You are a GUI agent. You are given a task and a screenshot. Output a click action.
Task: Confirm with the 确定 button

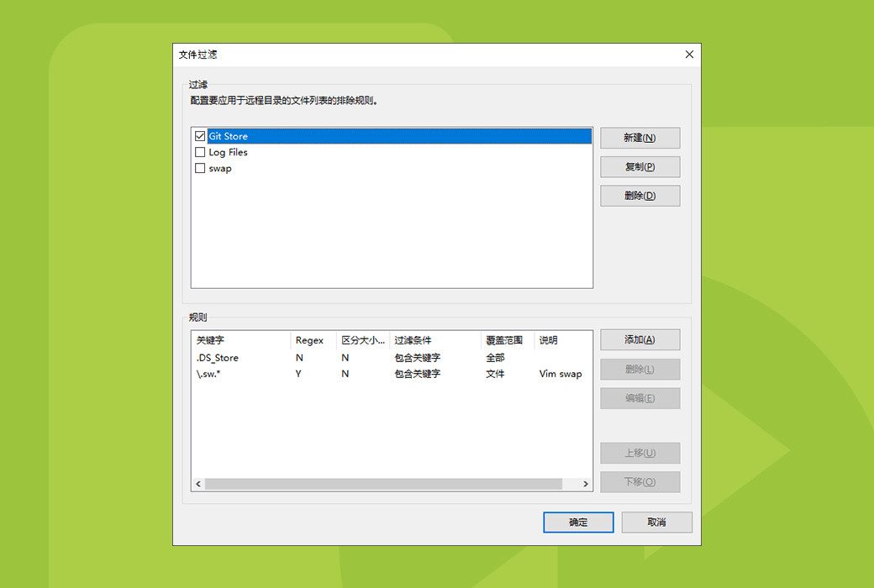[578, 522]
